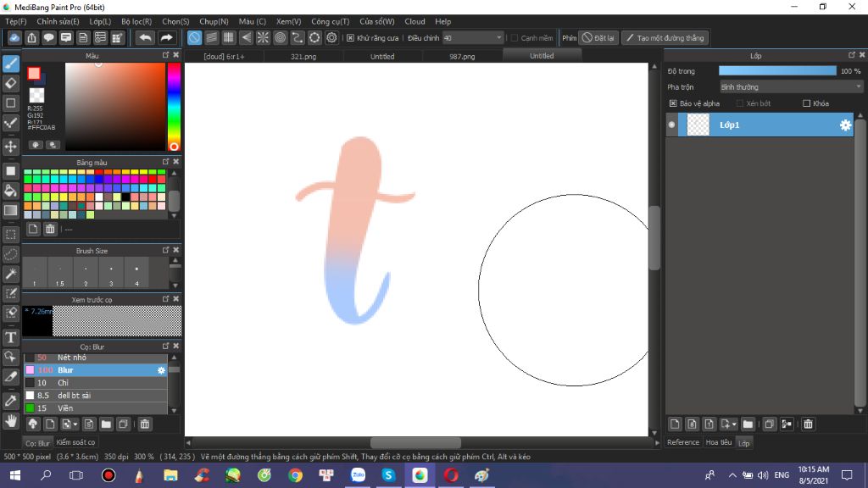Screen dimensions: 868x488
Task: Toggle the Khử răng cưa anti-aliasing option
Action: tap(351, 37)
